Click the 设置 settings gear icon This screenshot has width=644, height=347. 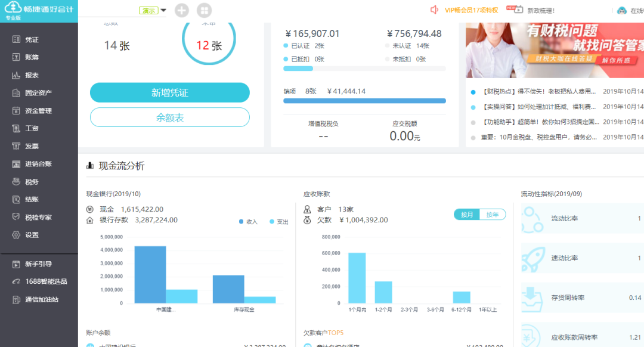coord(16,235)
